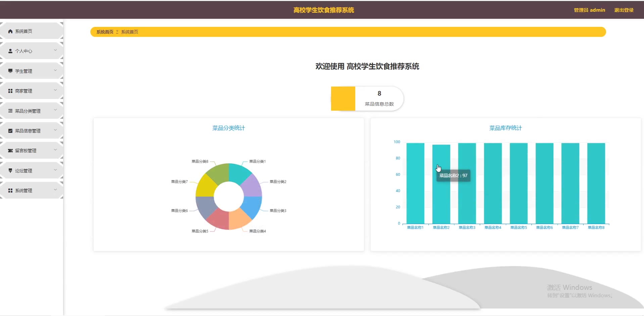Open the 留言板管理 menu item
644x316 pixels.
point(32,151)
